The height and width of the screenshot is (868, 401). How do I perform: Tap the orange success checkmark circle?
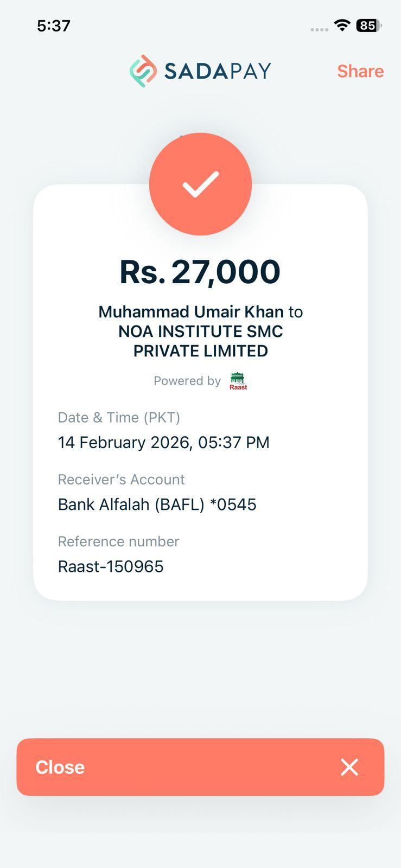(x=200, y=184)
